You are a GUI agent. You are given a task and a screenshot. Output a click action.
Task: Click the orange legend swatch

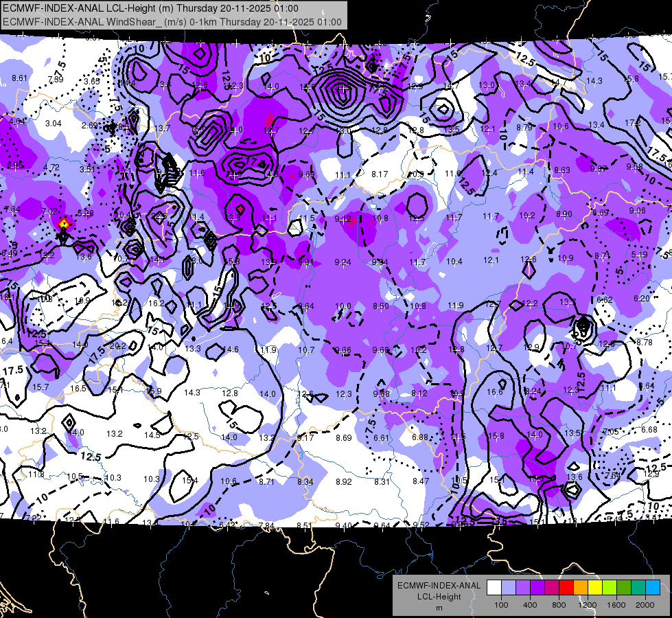click(x=581, y=588)
